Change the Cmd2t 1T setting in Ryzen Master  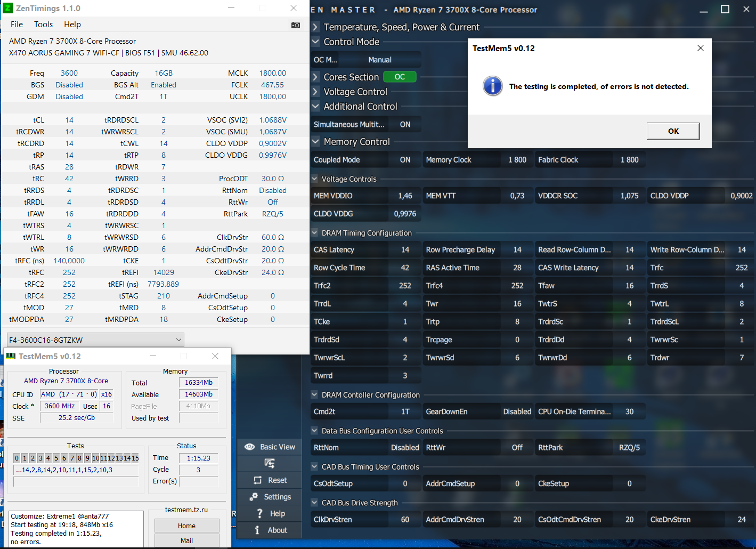pyautogui.click(x=405, y=411)
